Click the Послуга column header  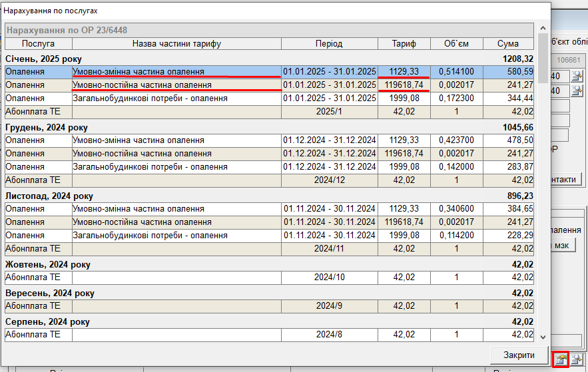tap(38, 44)
